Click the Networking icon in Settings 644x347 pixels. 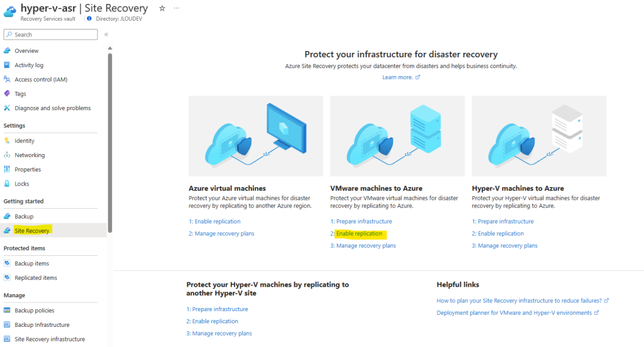7,155
